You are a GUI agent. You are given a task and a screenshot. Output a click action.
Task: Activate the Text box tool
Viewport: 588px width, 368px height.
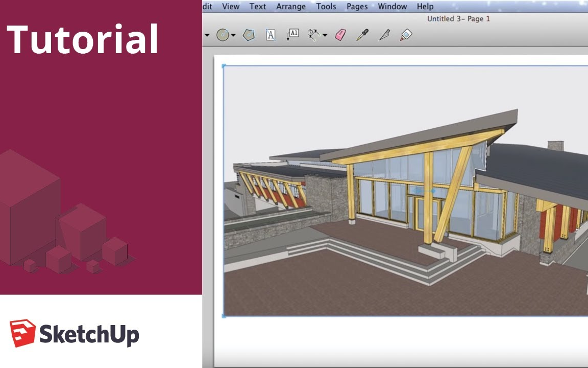point(270,35)
